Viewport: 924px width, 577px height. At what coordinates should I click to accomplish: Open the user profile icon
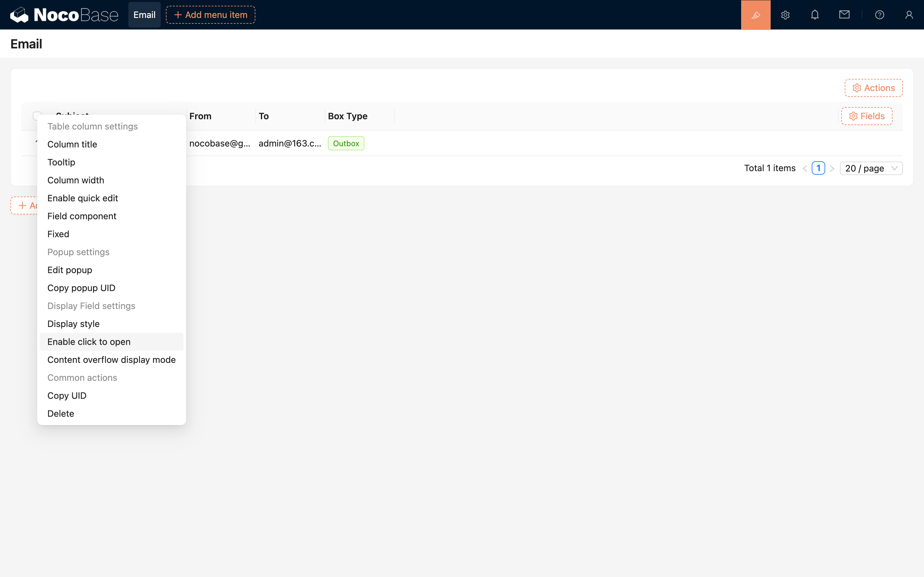[909, 15]
